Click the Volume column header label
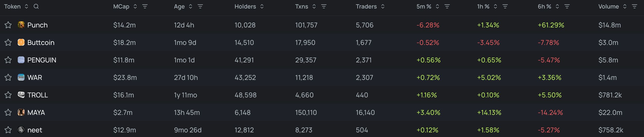 [608, 7]
